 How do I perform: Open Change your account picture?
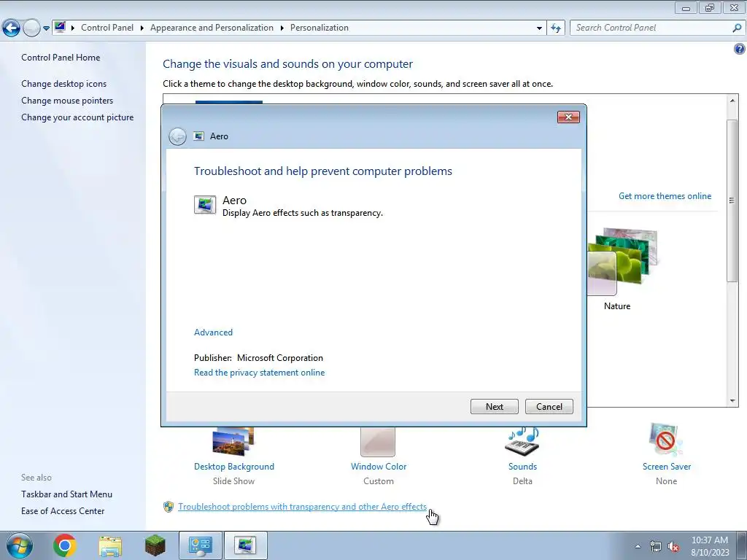(x=77, y=117)
